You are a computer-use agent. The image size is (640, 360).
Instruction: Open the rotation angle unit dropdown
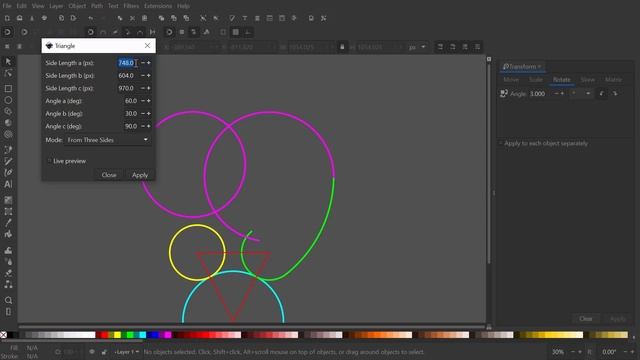(581, 93)
